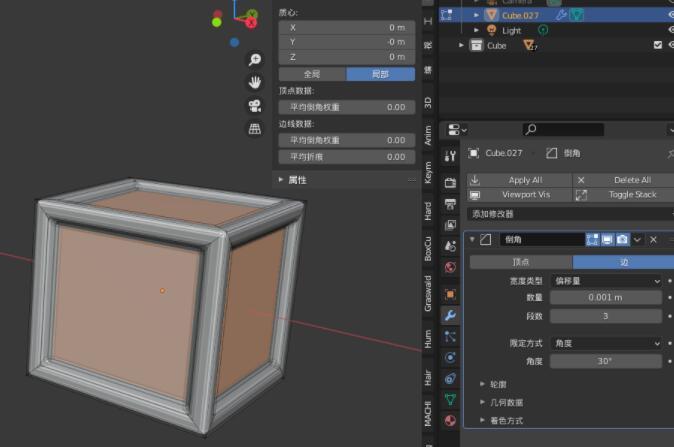This screenshot has height=447, width=674.
Task: Toggle bevel modifier edit mode display
Action: point(592,239)
